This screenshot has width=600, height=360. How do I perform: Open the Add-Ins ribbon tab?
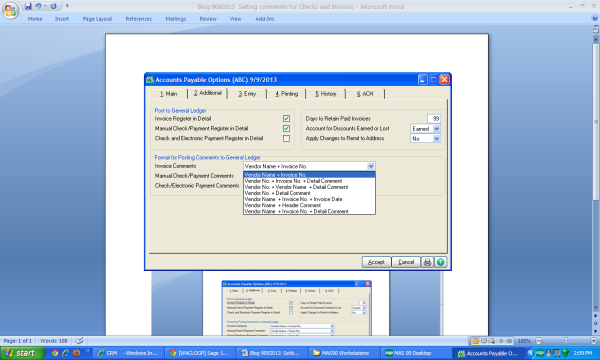pyautogui.click(x=265, y=19)
